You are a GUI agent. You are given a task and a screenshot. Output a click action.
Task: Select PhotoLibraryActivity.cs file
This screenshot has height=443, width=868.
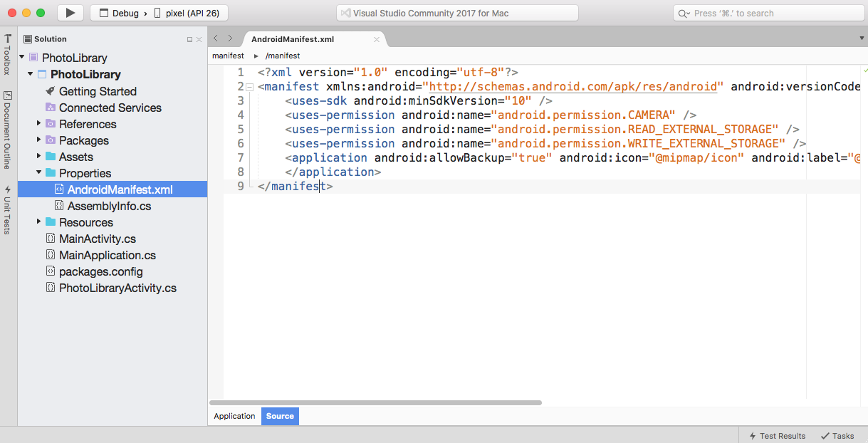click(117, 288)
